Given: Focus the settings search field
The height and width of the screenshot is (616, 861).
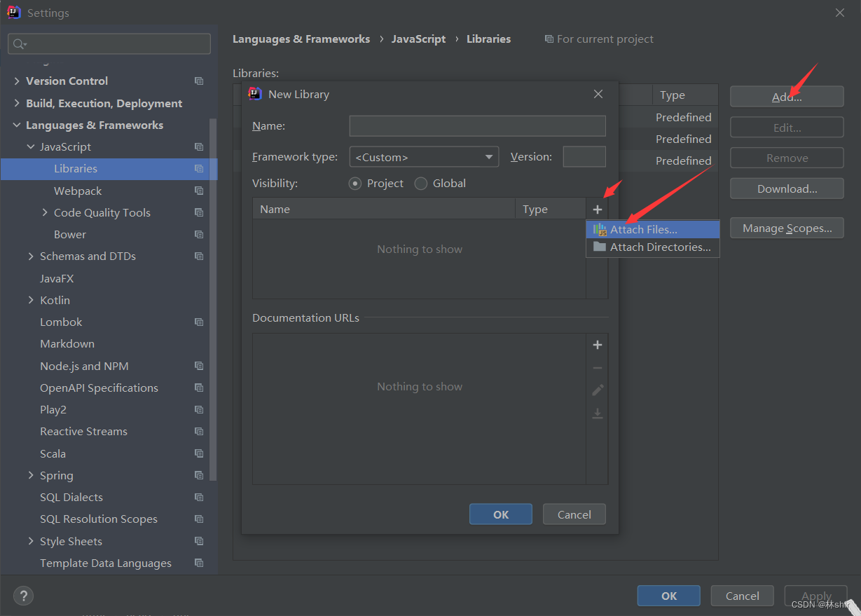Looking at the screenshot, I should point(109,44).
